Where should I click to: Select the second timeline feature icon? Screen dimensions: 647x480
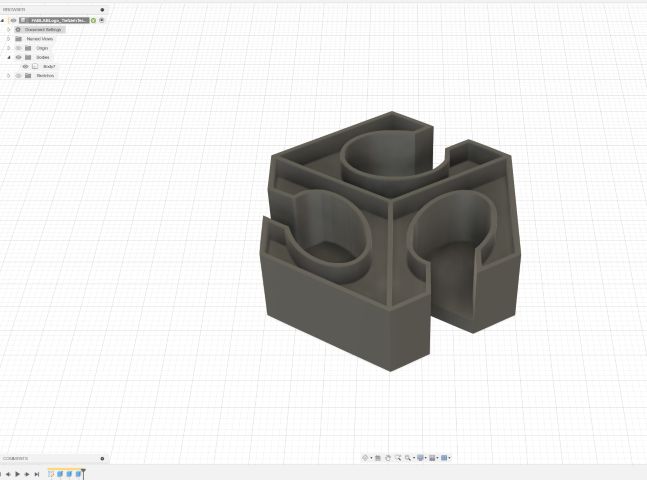pos(60,474)
